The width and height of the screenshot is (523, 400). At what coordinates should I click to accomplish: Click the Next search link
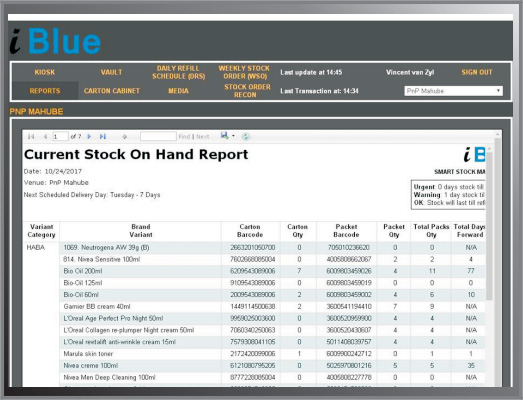click(x=202, y=136)
